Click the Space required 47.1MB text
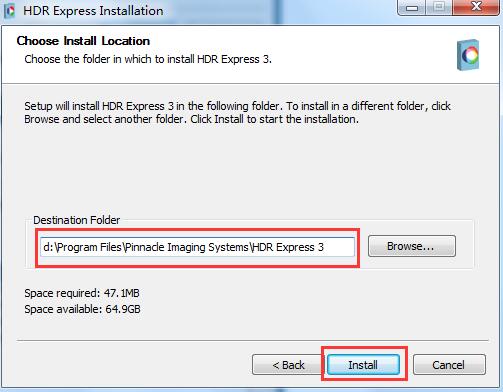 82,293
